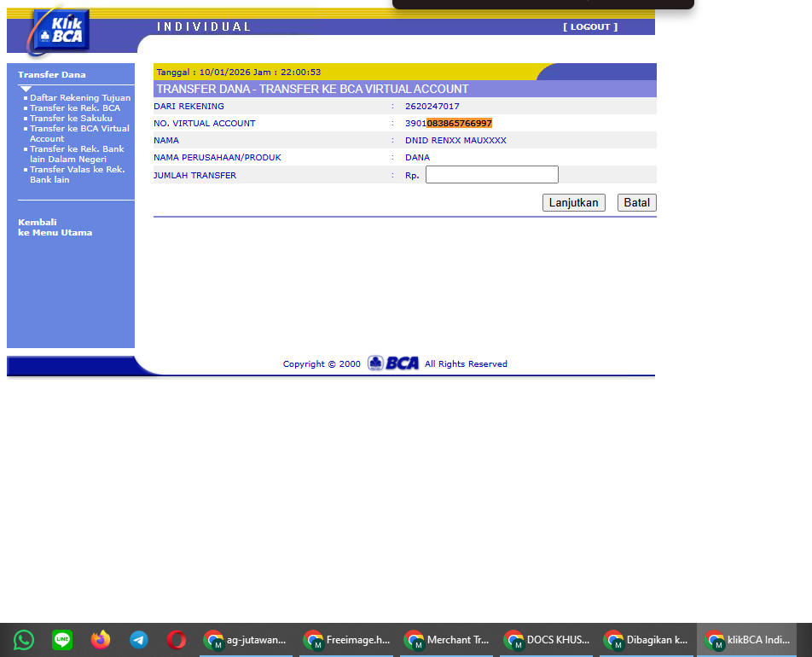The image size is (812, 657).
Task: Click the Lanjutkan button
Action: (574, 202)
